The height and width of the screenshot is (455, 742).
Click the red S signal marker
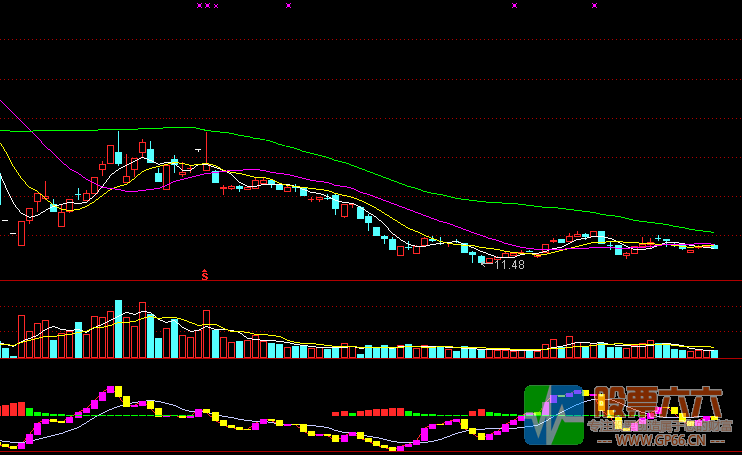click(205, 274)
